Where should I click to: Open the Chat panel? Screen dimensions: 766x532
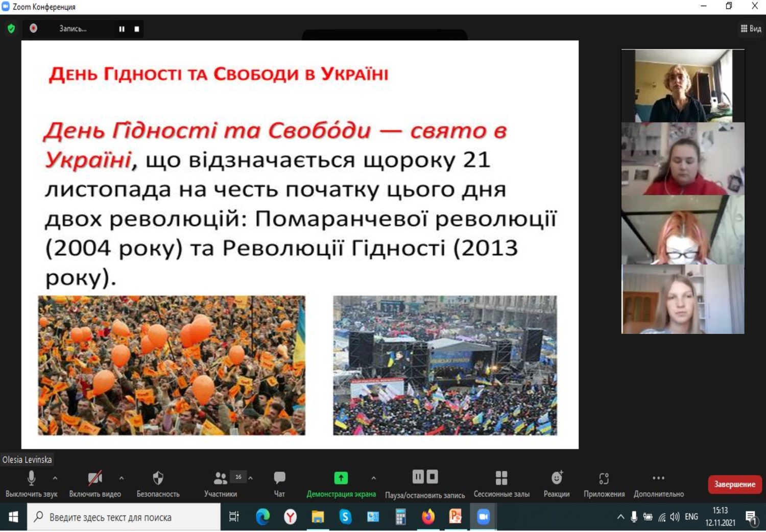pos(279,479)
